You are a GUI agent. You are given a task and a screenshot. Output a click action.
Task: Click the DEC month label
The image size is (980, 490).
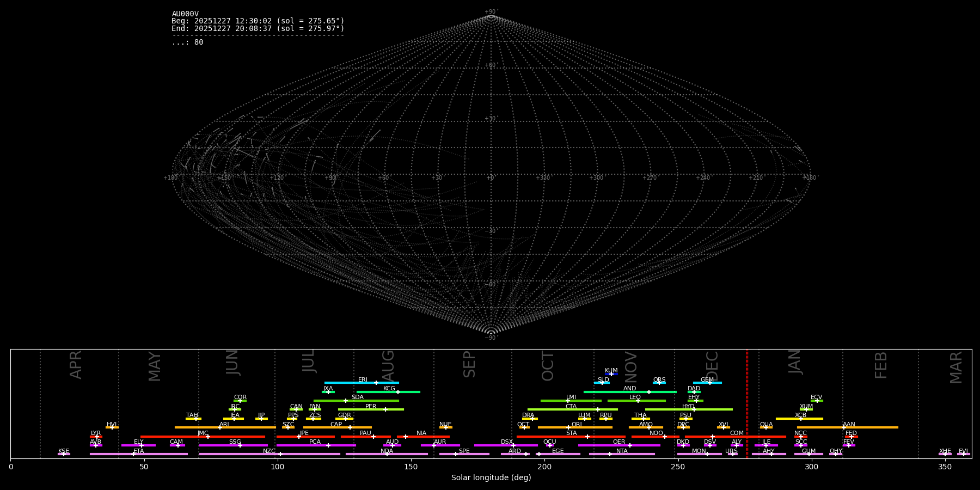(x=712, y=366)
